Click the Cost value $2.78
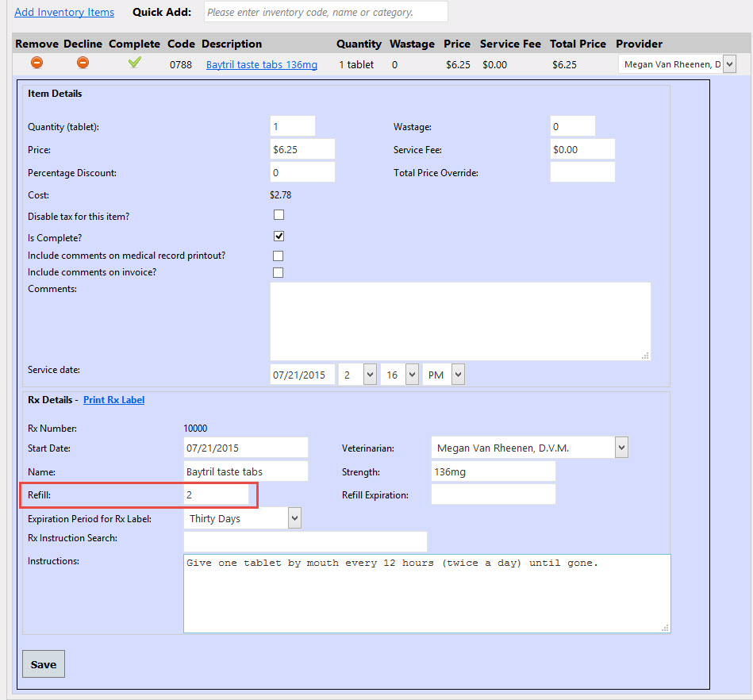 click(x=280, y=195)
